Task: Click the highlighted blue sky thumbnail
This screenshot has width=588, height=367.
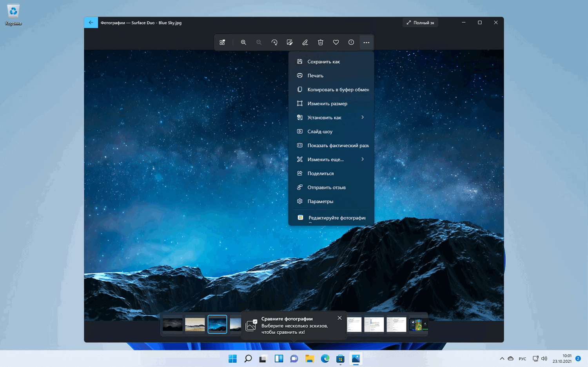Action: [217, 324]
